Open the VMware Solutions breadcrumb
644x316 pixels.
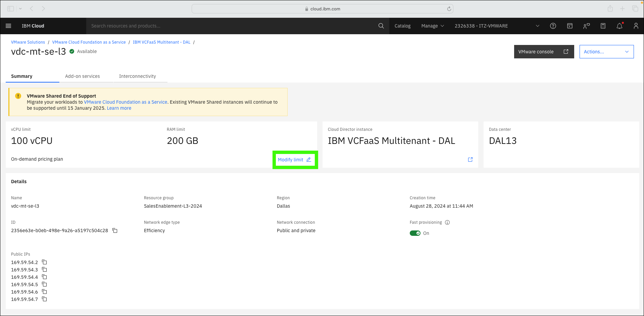(x=28, y=42)
